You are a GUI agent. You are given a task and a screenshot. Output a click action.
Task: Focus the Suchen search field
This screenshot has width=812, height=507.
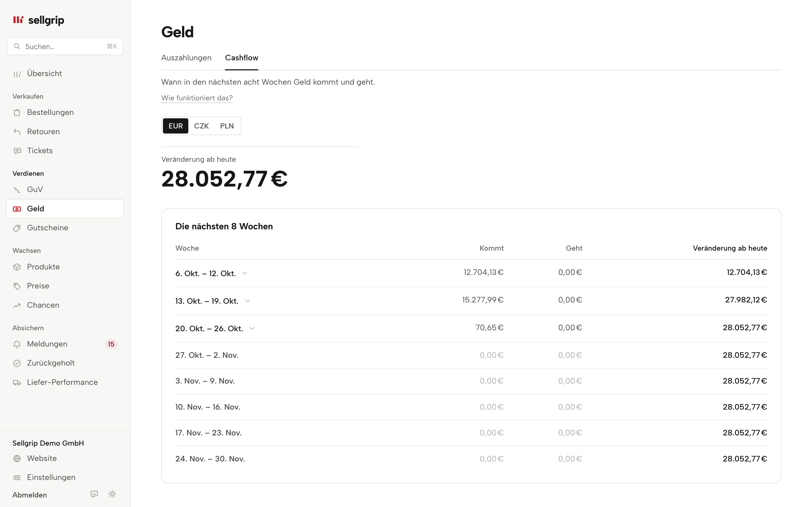[x=65, y=46]
